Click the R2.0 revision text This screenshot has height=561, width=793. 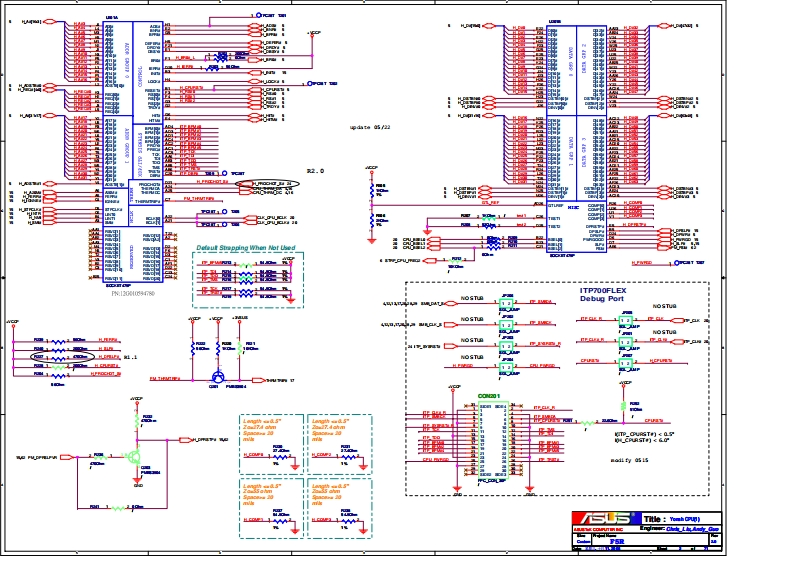[x=315, y=171]
